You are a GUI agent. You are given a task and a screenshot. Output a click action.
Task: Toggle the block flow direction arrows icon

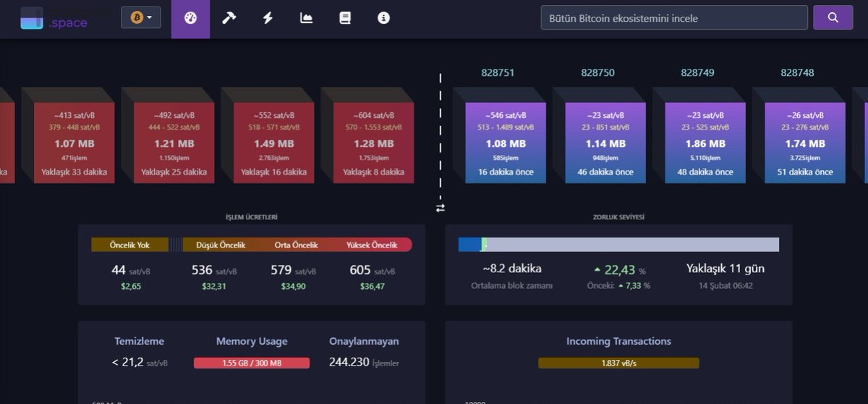[x=441, y=208]
